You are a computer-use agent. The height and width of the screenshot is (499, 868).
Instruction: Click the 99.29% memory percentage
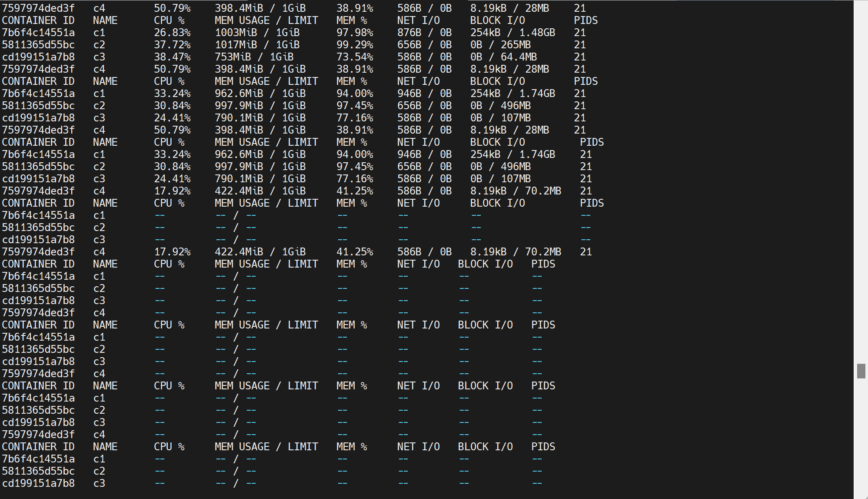pos(354,45)
